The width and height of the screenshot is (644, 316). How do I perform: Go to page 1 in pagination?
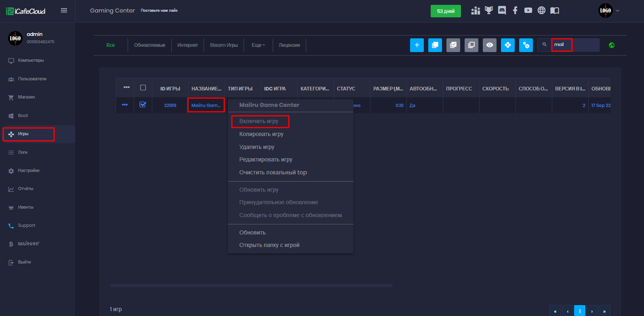580,311
